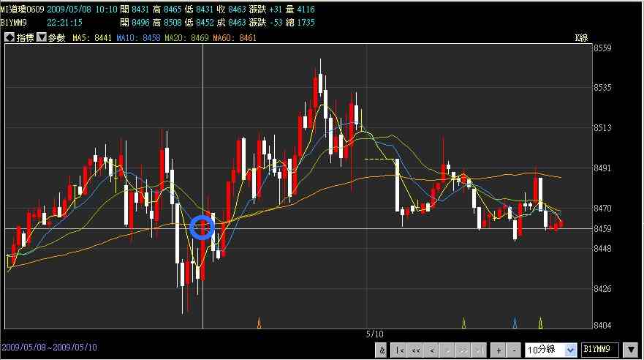Jump to the first bar with |< button
Image resolution: width=644 pixels, height=360 pixels.
[x=398, y=350]
